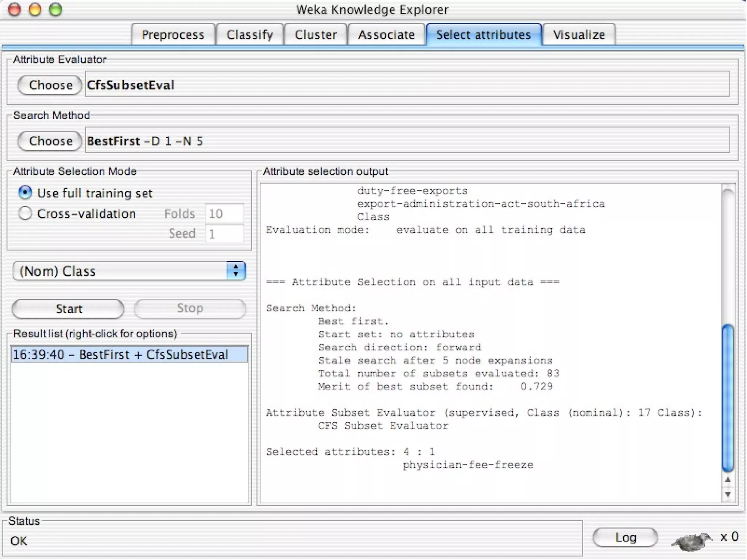The image size is (747, 560).
Task: Select Use full training set option
Action: [x=25, y=192]
